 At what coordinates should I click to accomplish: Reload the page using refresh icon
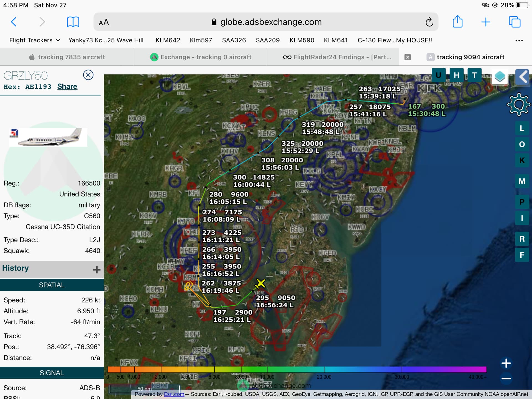click(429, 22)
